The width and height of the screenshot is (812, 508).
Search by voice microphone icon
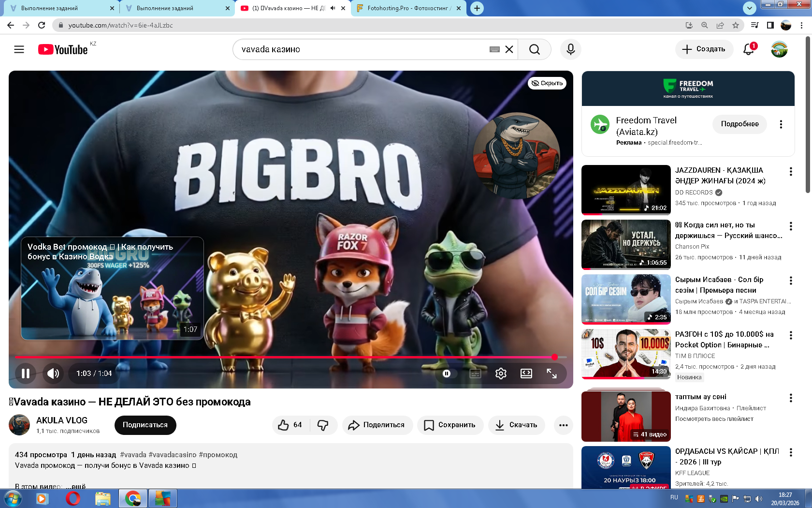570,49
